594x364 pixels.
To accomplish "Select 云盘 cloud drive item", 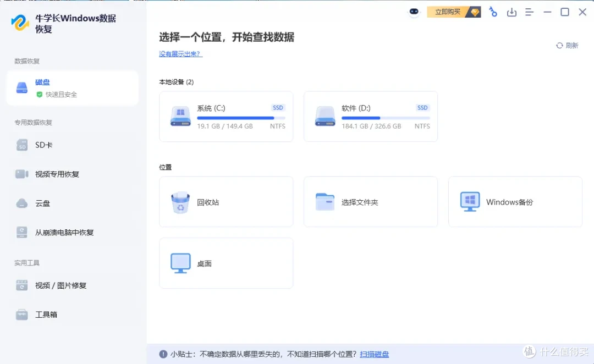I will [x=72, y=203].
